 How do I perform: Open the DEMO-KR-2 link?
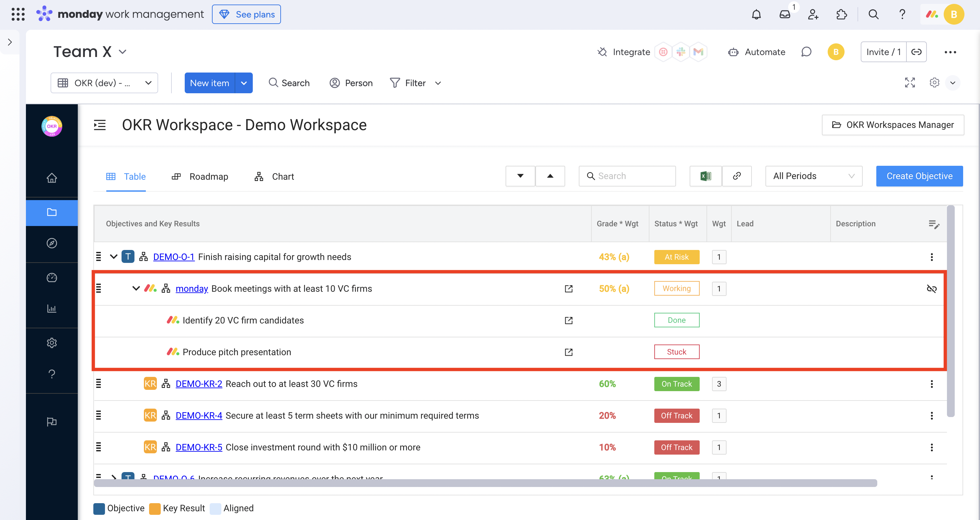click(199, 384)
